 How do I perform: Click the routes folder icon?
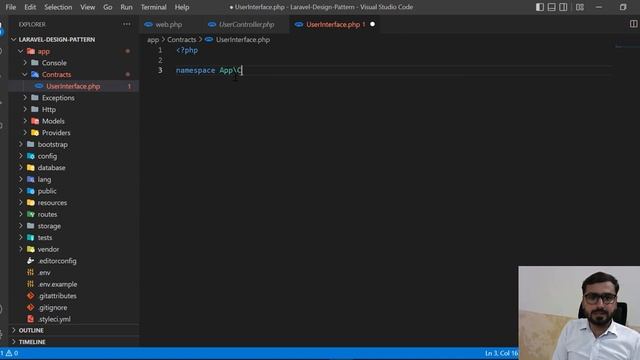(x=31, y=214)
